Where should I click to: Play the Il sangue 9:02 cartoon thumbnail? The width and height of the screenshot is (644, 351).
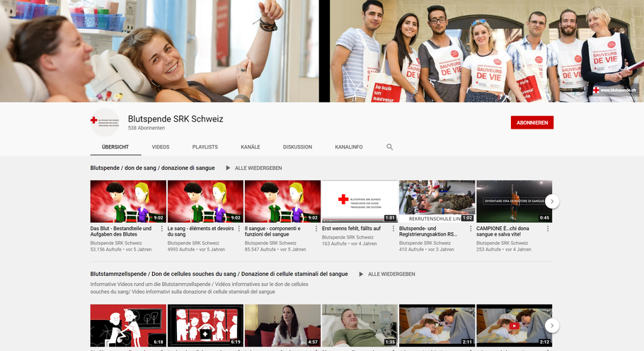[282, 201]
